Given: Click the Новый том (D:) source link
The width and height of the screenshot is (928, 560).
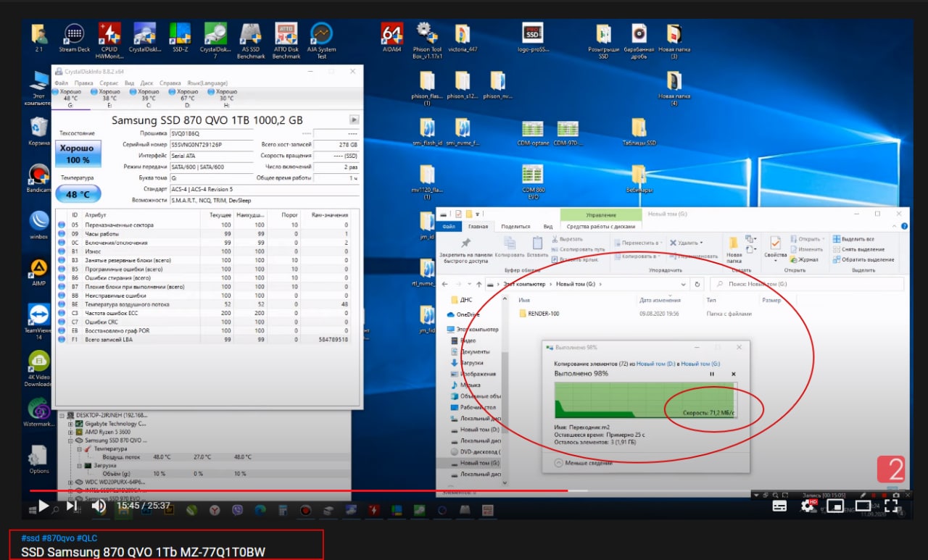Looking at the screenshot, I should tap(654, 364).
